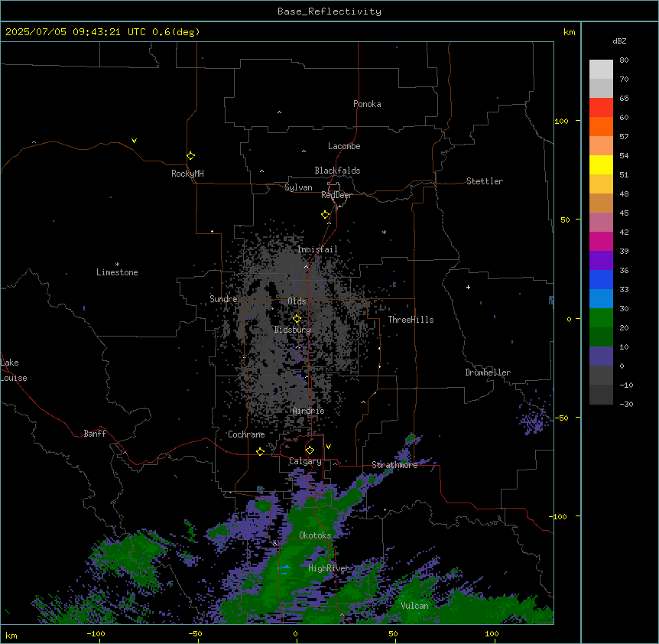Click the HighRiver city label
Viewport: 659px width, 644px height.
(x=329, y=568)
